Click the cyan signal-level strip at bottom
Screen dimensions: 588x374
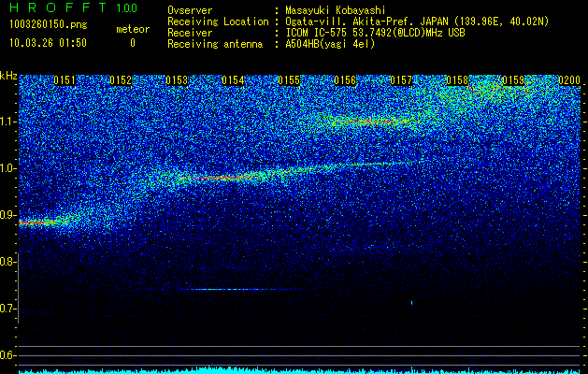point(299,371)
